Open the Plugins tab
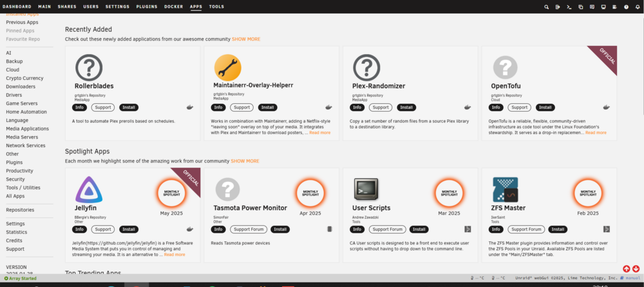This screenshot has height=287, width=644. [147, 7]
